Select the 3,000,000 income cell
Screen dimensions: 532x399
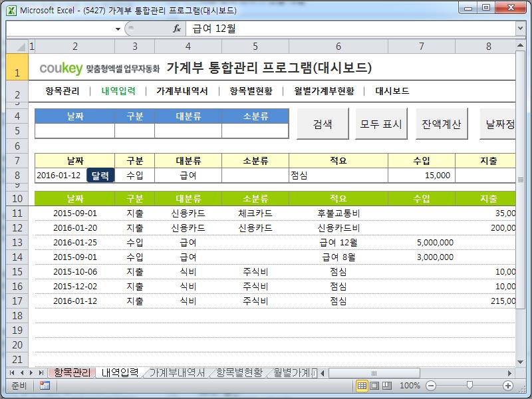point(422,257)
